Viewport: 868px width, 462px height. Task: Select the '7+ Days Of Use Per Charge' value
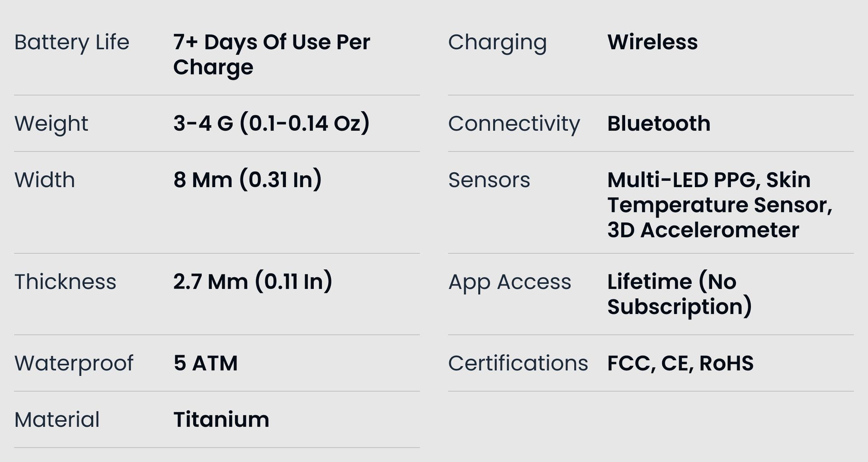pos(271,54)
